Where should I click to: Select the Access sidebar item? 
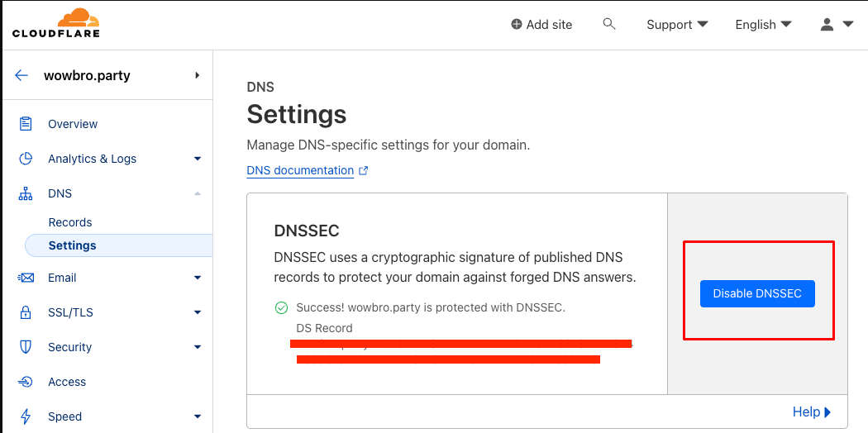(x=67, y=382)
